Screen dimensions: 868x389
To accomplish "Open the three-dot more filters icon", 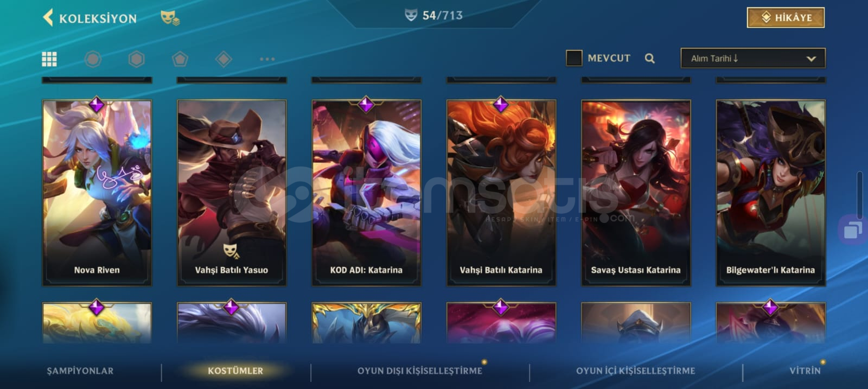I will click(x=267, y=59).
